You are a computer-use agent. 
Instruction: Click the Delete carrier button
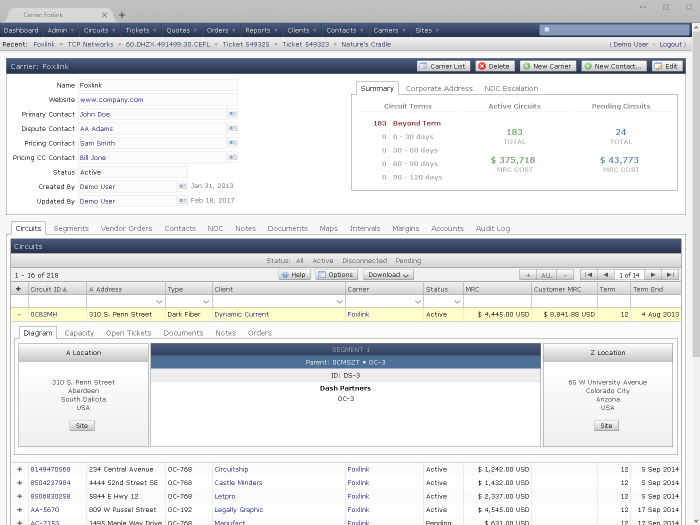point(494,66)
